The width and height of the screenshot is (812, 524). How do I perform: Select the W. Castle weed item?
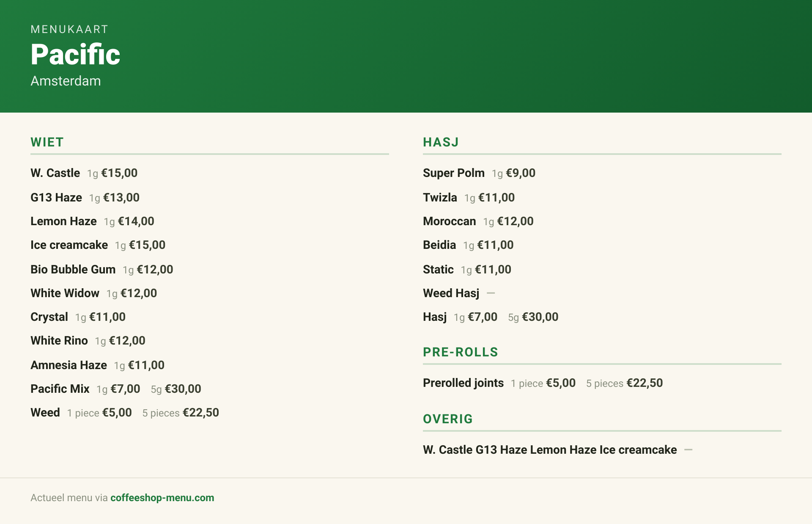click(x=55, y=173)
